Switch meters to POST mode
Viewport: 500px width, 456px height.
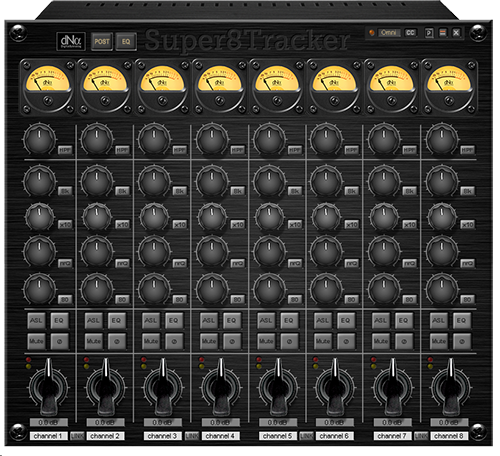click(x=102, y=42)
